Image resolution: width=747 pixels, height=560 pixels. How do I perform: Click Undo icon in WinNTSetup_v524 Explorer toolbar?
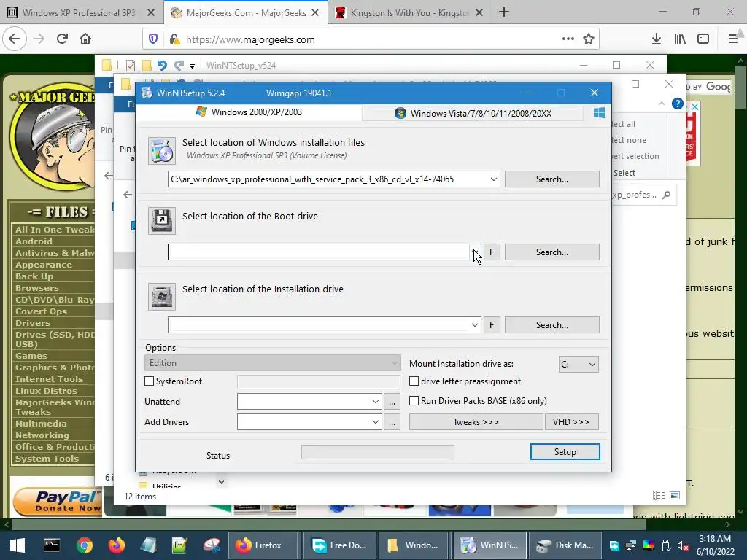click(x=162, y=65)
